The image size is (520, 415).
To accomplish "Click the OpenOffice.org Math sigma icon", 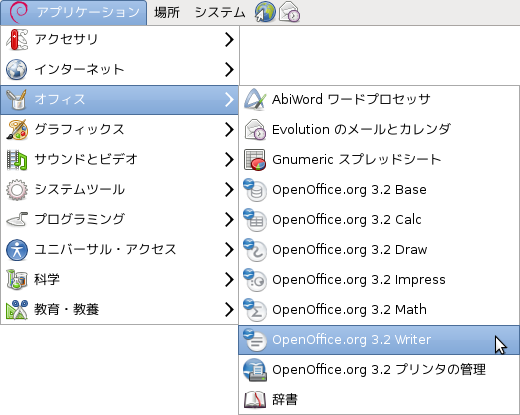I will point(255,310).
